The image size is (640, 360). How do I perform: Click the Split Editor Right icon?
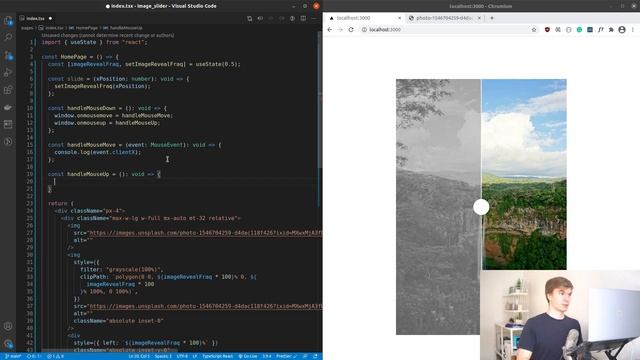(x=303, y=18)
